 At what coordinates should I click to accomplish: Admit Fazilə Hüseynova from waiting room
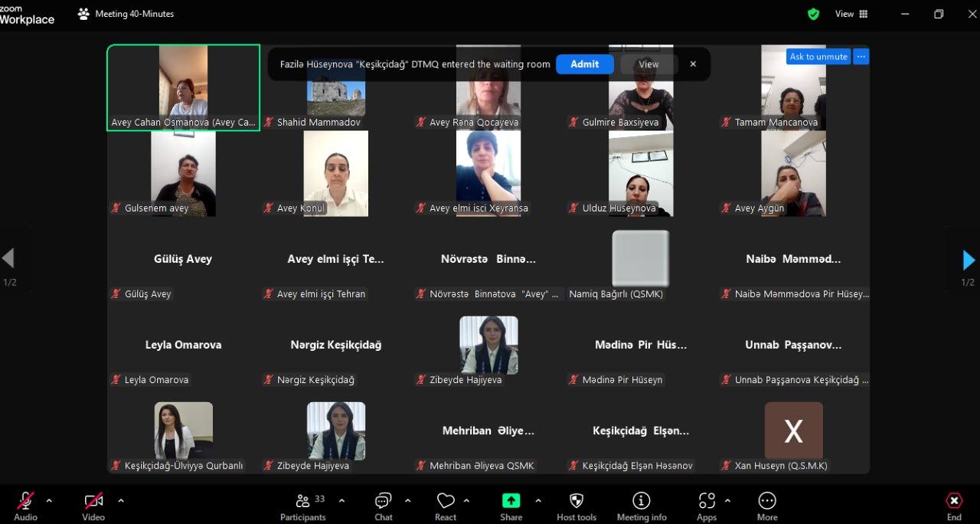point(584,64)
